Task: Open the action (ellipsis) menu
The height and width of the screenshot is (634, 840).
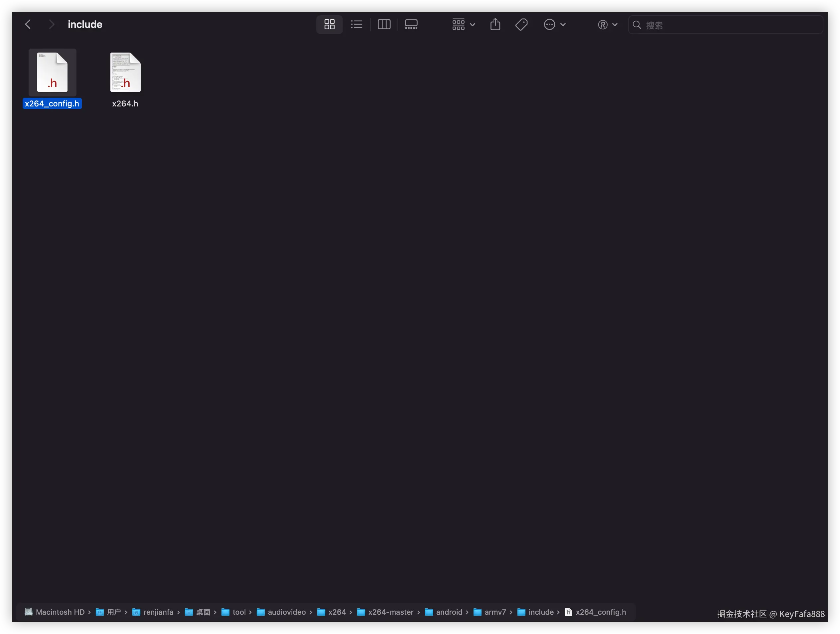Action: pyautogui.click(x=554, y=25)
